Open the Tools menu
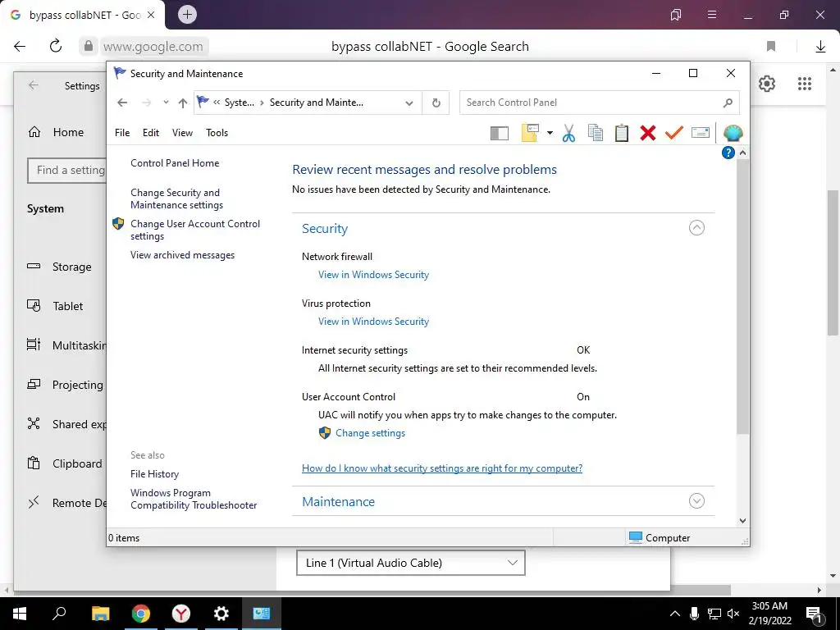Screen dimensions: 840x630 coord(217,133)
